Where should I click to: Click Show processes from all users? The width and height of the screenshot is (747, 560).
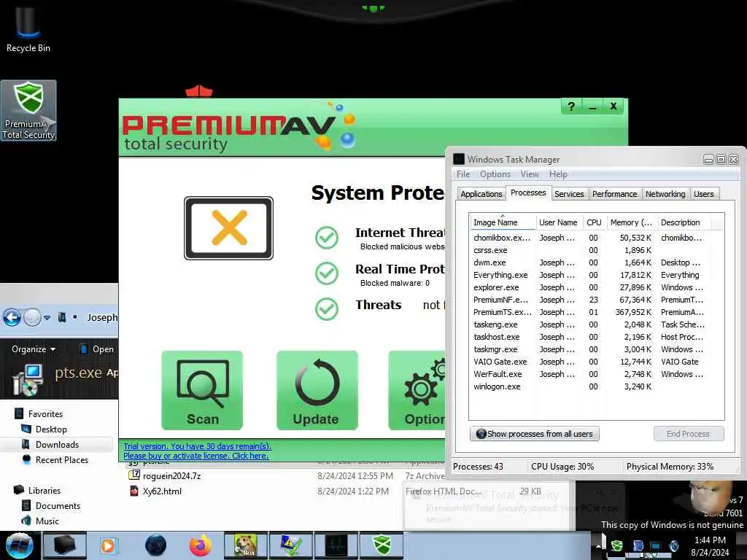point(535,434)
